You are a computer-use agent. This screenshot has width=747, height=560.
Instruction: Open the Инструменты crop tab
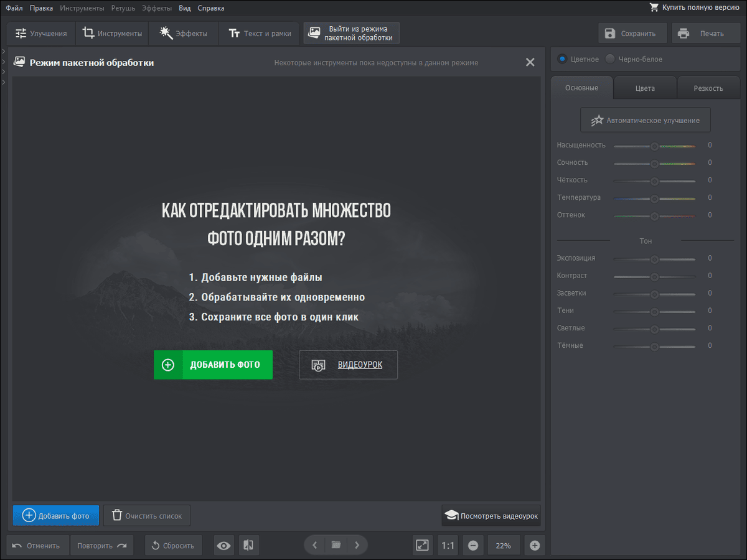coord(112,34)
